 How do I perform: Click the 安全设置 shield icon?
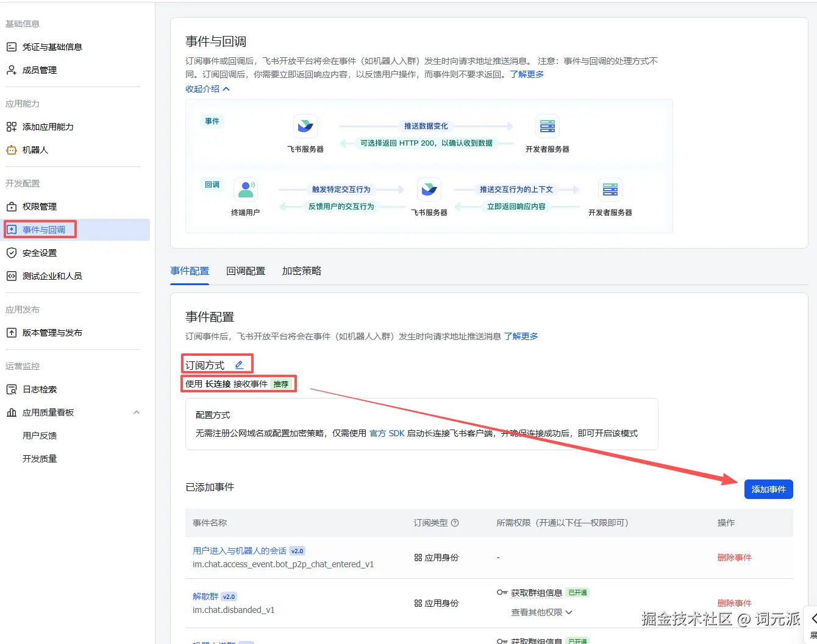pos(11,253)
